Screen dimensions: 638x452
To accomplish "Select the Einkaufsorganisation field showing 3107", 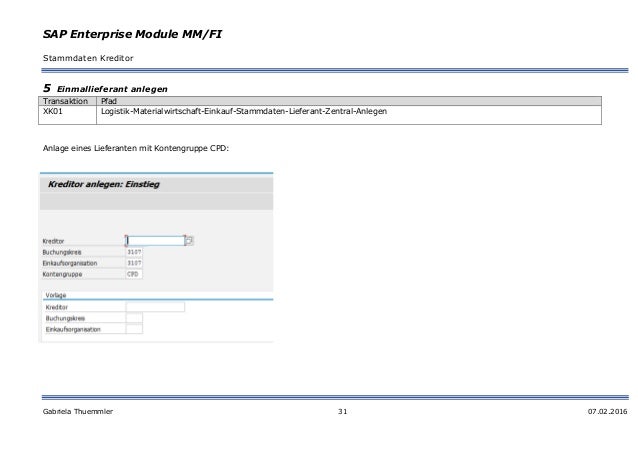I will (134, 263).
